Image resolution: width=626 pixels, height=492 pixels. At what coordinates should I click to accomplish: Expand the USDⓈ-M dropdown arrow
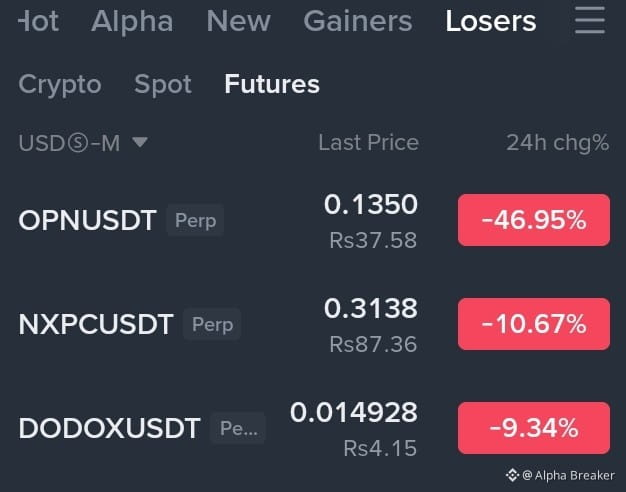(140, 142)
